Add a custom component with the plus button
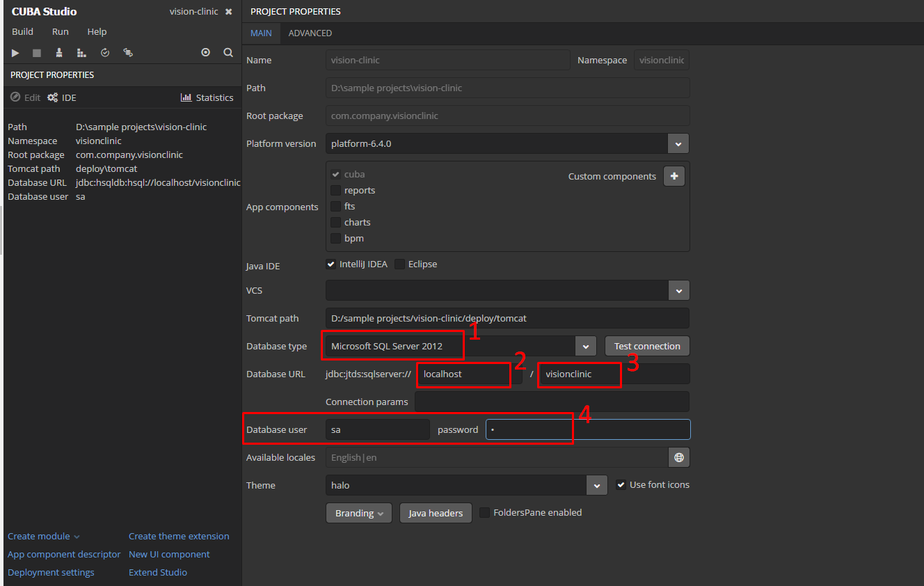Viewport: 924px width, 586px height. (x=674, y=176)
